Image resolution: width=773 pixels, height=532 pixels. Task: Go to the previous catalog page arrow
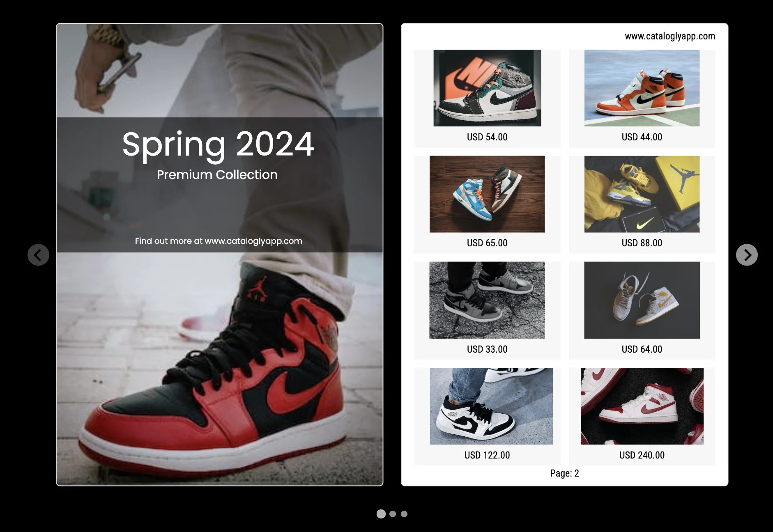pos(38,255)
